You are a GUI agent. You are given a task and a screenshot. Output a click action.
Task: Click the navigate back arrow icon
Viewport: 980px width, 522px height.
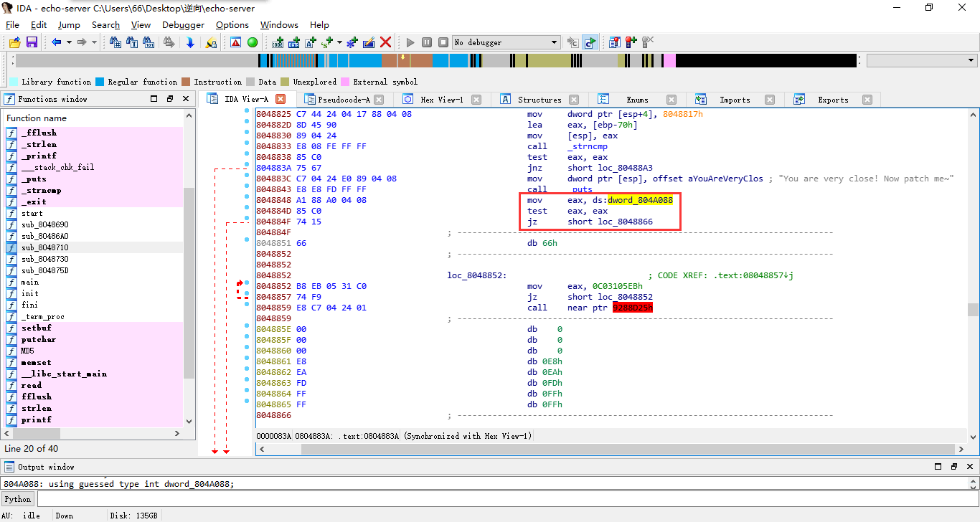[57, 42]
